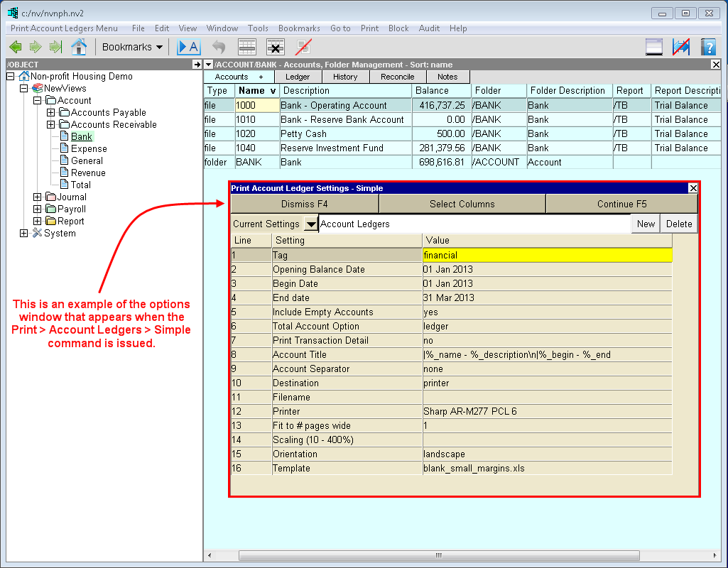This screenshot has height=568, width=728.
Task: Select the Expense item in tree
Action: [x=89, y=149]
